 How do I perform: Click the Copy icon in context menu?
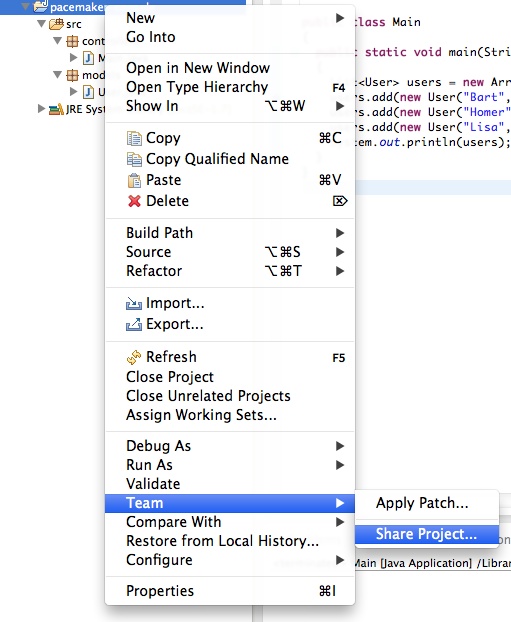[134, 138]
